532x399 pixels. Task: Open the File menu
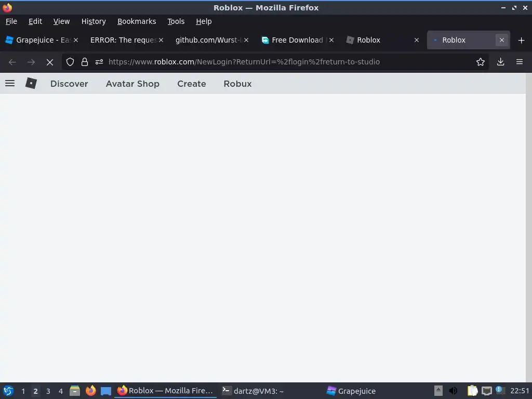(x=11, y=21)
